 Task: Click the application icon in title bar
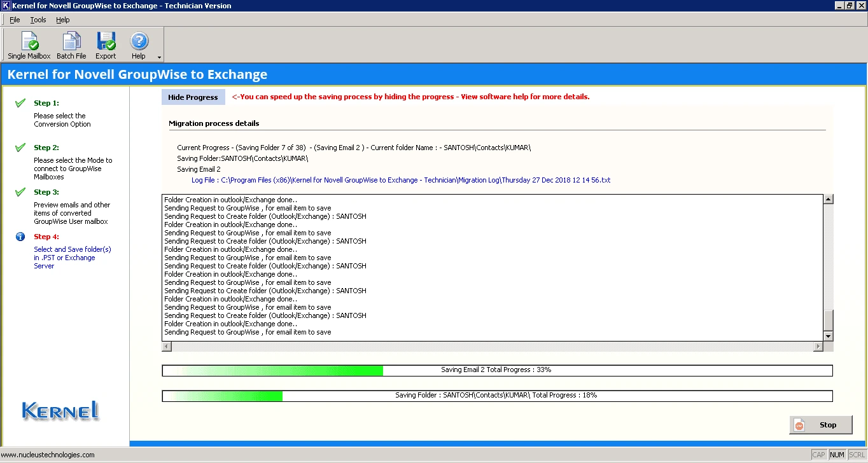(6, 6)
